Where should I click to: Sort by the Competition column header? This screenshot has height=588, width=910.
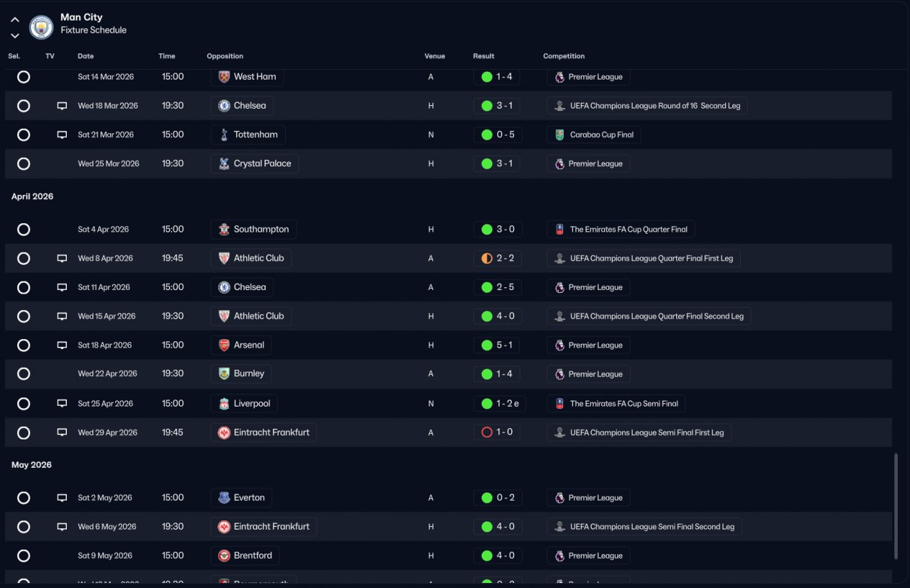[564, 56]
